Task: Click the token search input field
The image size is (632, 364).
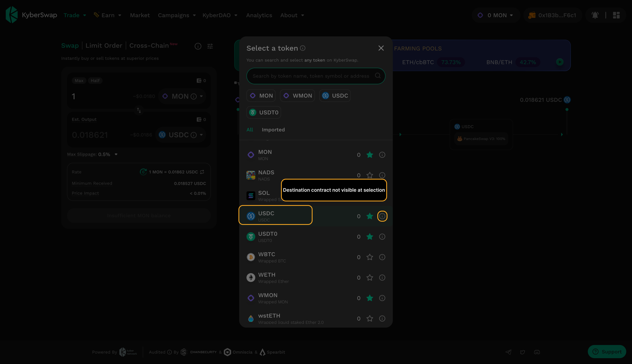Action: point(311,76)
